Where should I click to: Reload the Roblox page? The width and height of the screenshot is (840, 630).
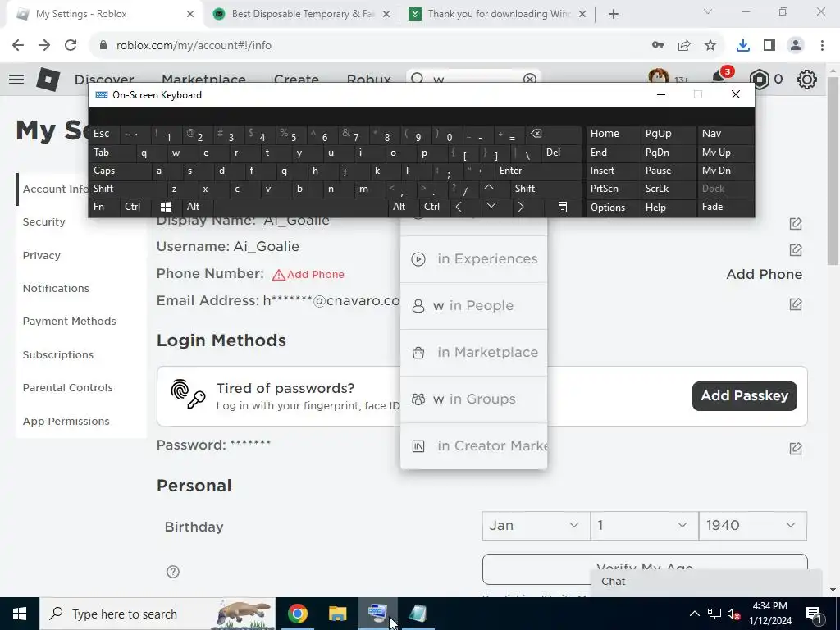[x=71, y=46]
